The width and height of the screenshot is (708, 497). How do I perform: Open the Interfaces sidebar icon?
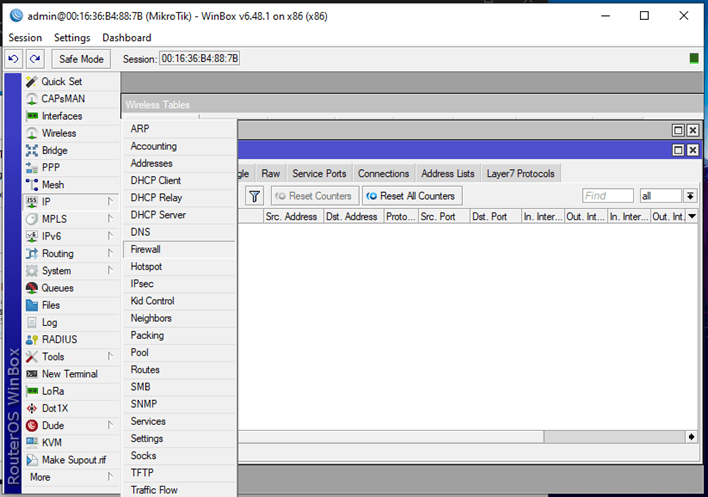(32, 116)
